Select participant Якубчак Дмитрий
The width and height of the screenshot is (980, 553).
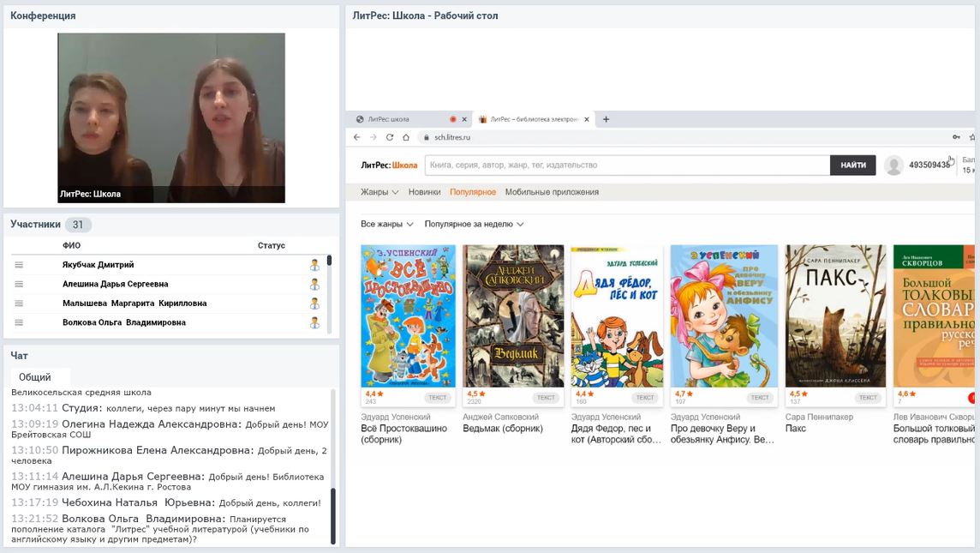99,265
